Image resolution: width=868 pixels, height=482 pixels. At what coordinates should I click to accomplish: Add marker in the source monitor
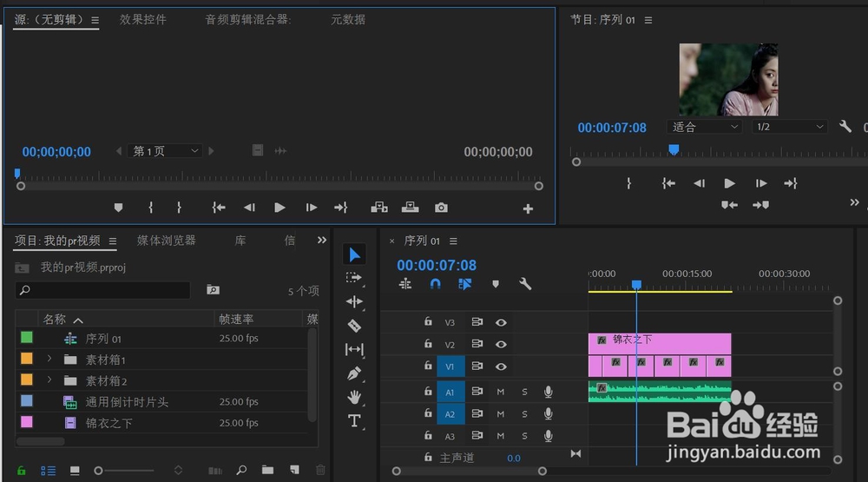[x=118, y=208]
